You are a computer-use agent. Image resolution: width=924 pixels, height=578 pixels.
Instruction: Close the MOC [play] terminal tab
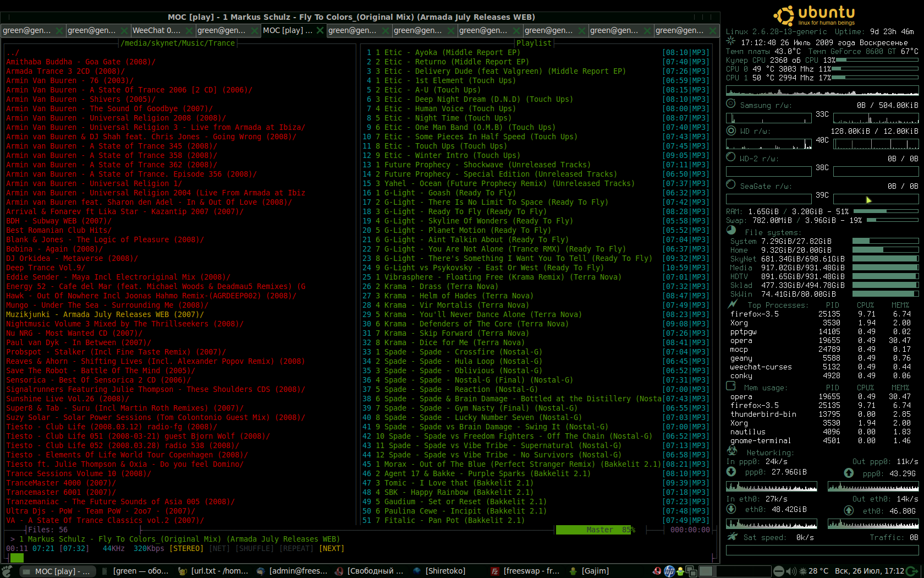[x=321, y=31]
